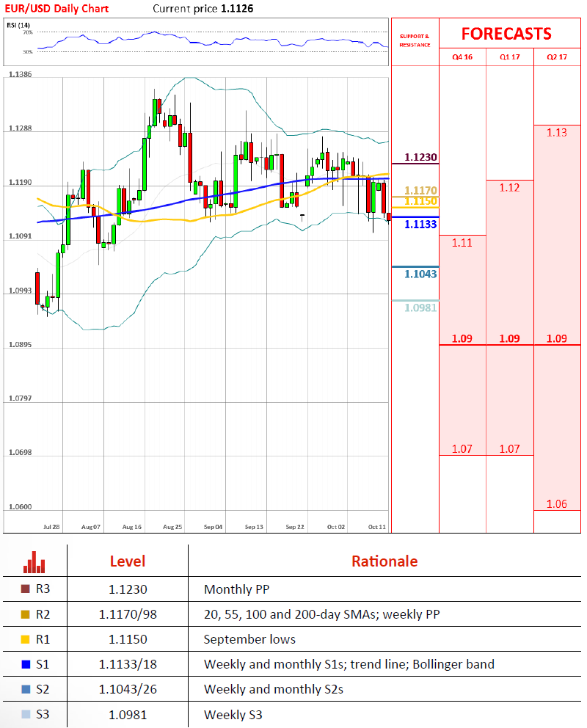The height and width of the screenshot is (728, 587).
Task: Click the Level column header
Action: point(128,561)
